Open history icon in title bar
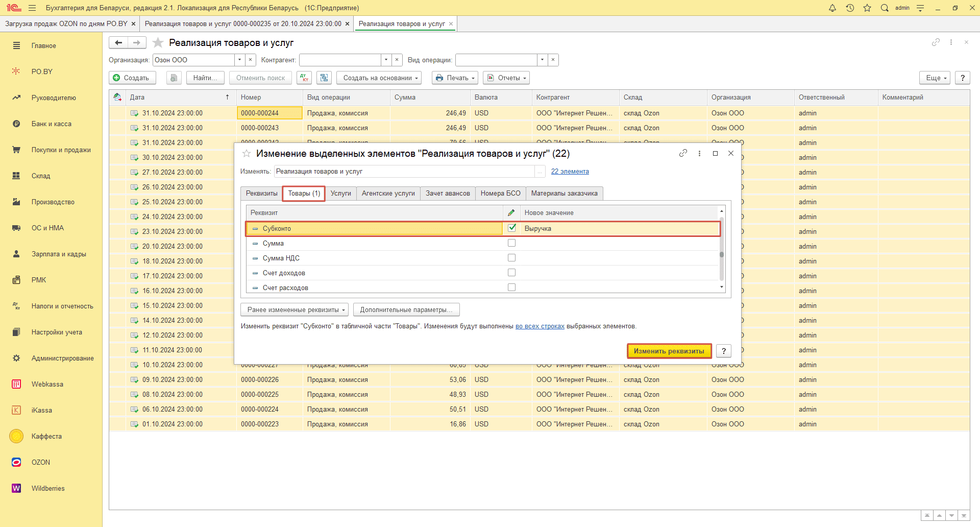The image size is (980, 527). (850, 8)
